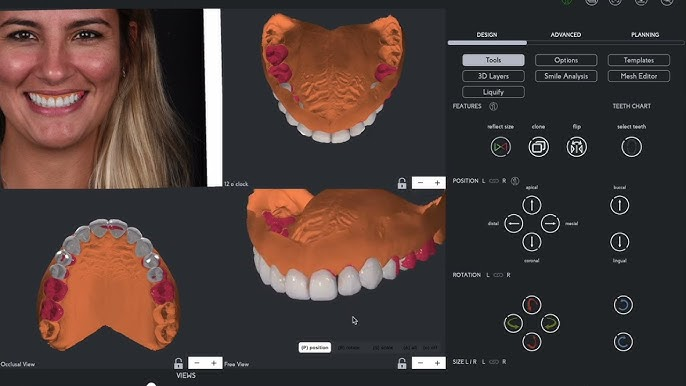The height and width of the screenshot is (386, 686).
Task: Toggle the lock on the Free View
Action: (x=402, y=363)
